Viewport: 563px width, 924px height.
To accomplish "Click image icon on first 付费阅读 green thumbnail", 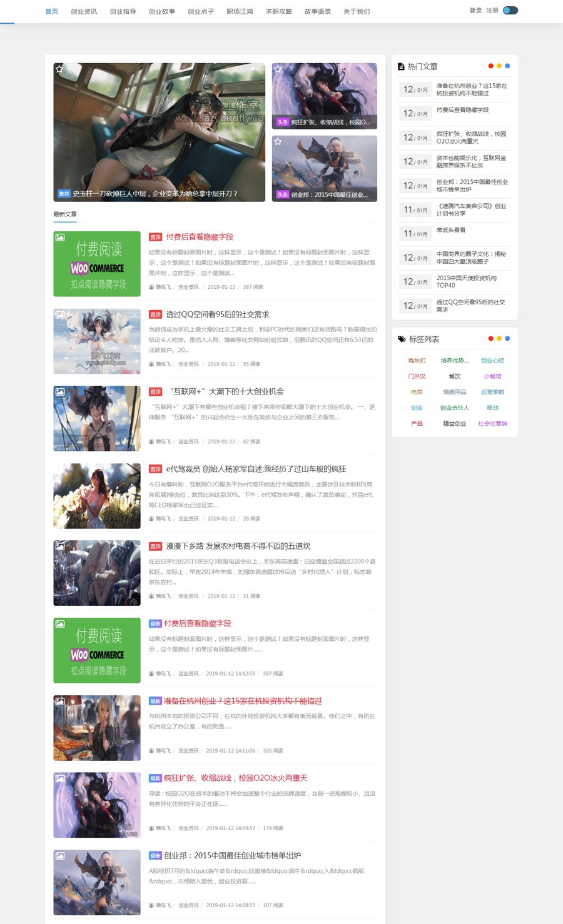I will [59, 237].
